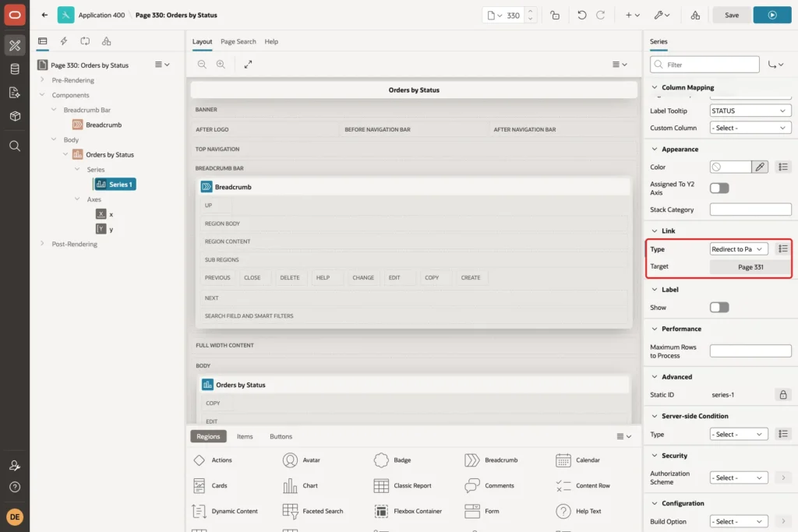Click the Static ID lock icon
The image size is (798, 532).
pyautogui.click(x=782, y=395)
